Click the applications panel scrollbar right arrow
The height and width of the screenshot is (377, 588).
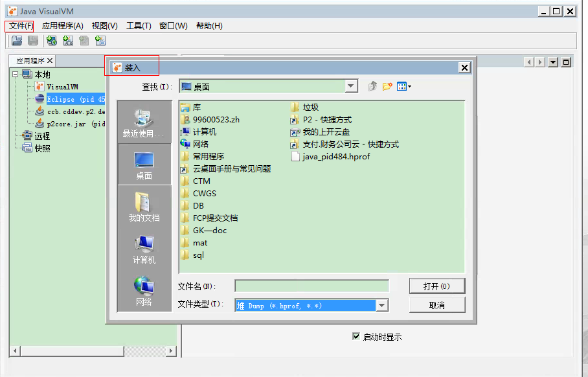(x=171, y=350)
